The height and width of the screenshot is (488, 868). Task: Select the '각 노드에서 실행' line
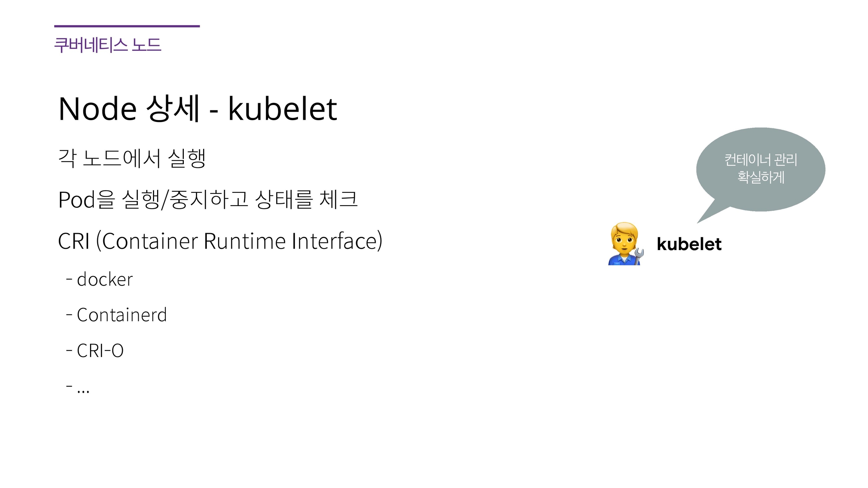(132, 158)
